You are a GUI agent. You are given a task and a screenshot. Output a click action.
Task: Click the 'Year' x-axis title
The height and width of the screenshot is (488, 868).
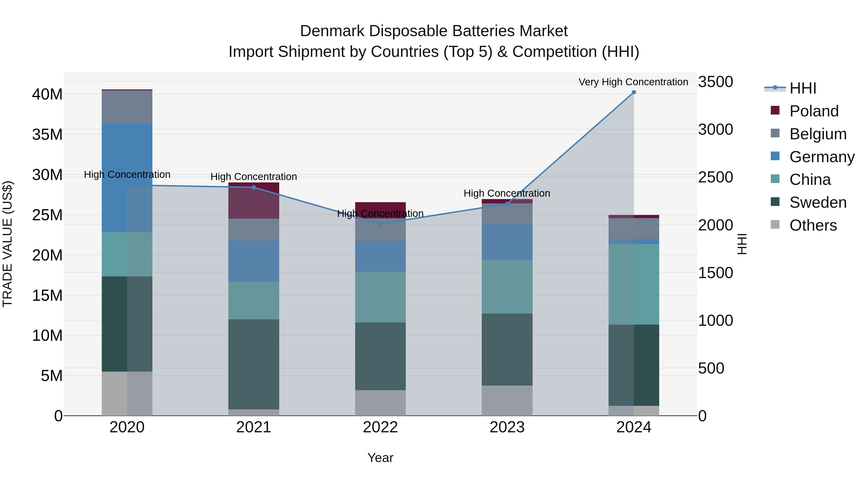pos(380,458)
